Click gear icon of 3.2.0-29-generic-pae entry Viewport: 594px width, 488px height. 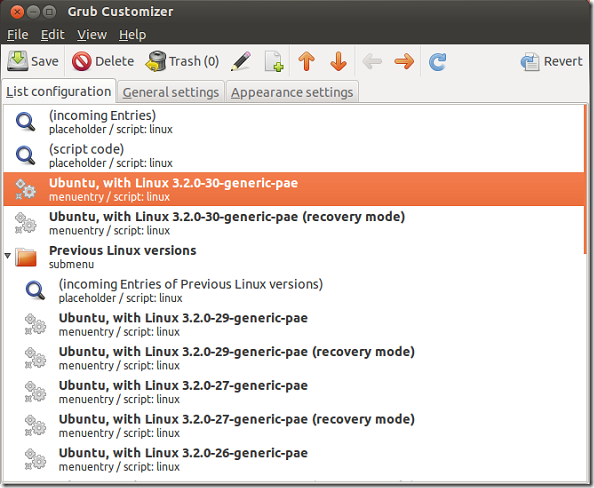[35, 324]
